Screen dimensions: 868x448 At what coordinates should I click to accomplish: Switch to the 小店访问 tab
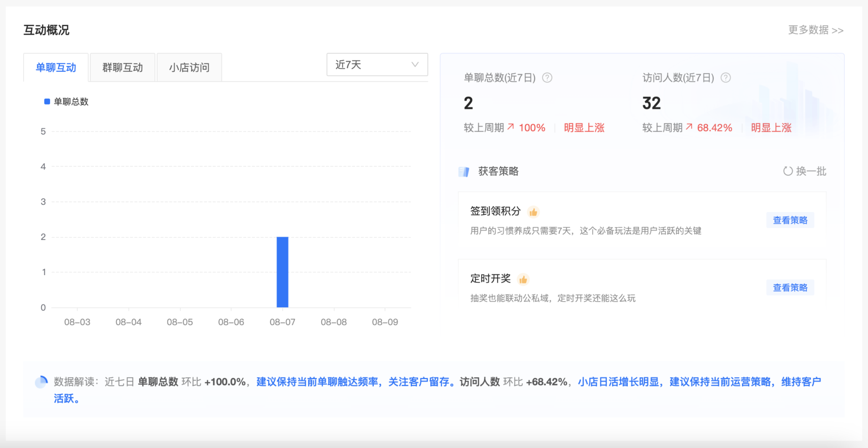coord(189,67)
